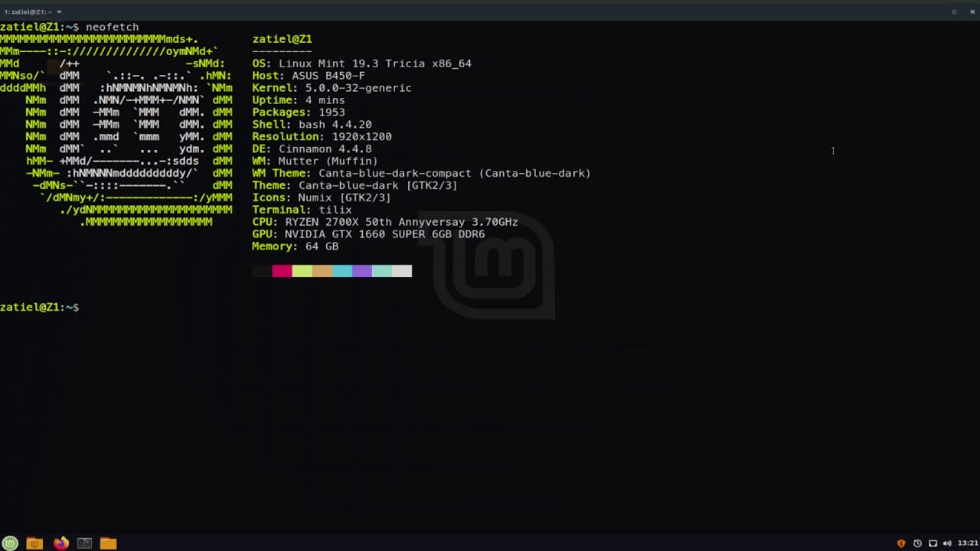Click the white color block in neofetch palette
980x551 pixels.
point(402,271)
